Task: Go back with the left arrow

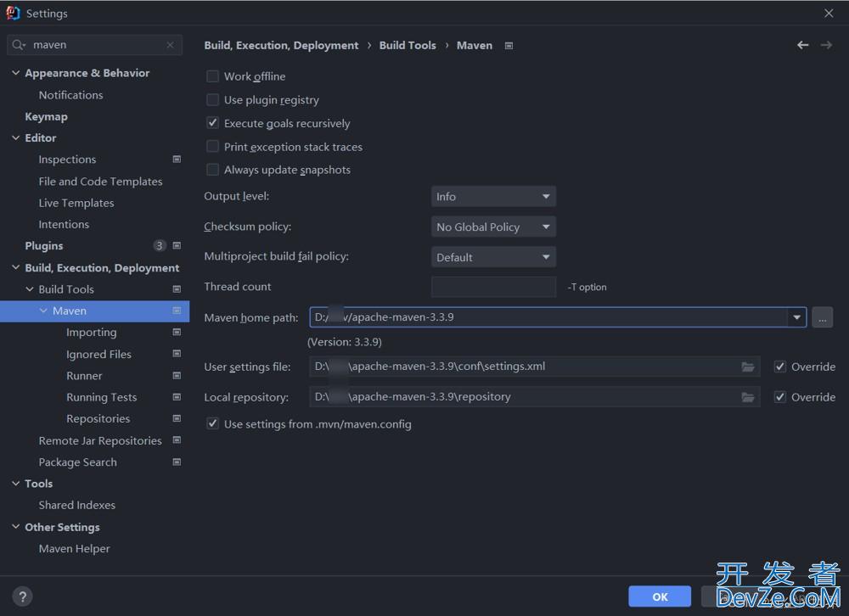Action: [x=802, y=45]
